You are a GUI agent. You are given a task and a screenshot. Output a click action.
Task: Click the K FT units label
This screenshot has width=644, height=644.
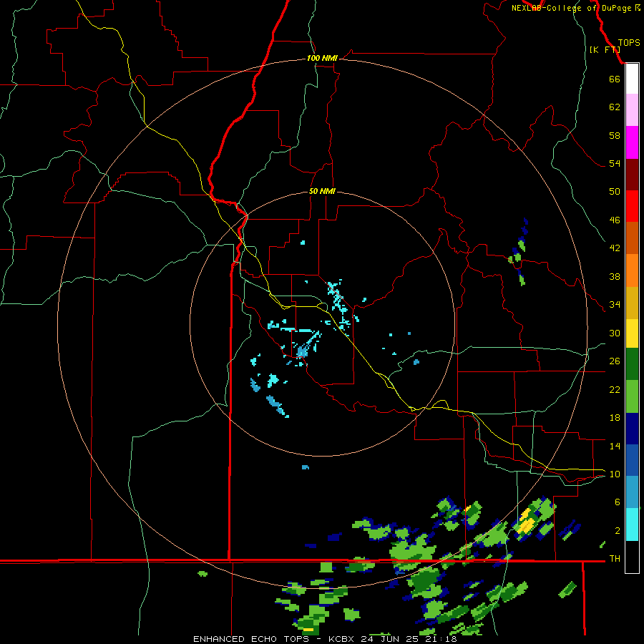tap(605, 49)
